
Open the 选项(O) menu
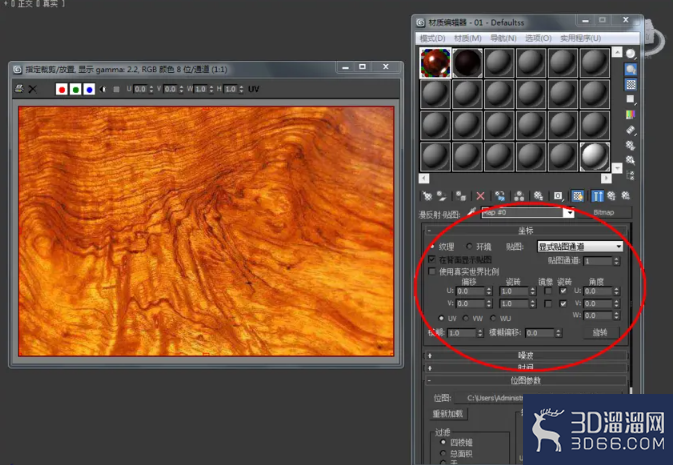click(x=538, y=38)
